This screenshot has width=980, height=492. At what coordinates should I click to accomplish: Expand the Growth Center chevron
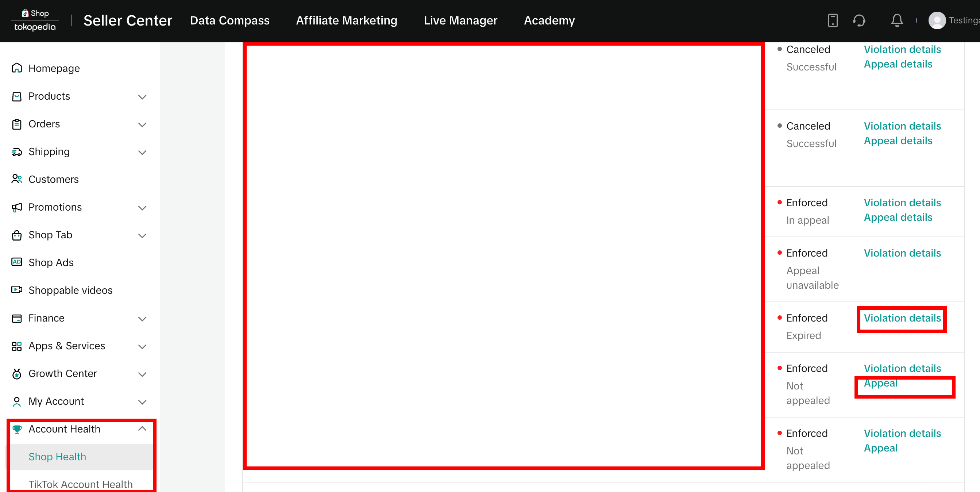(142, 374)
